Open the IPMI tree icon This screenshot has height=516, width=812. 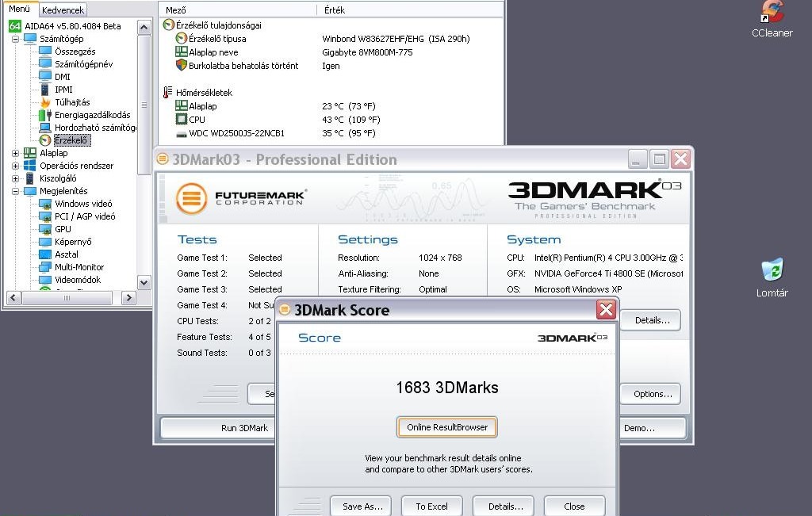click(x=45, y=90)
